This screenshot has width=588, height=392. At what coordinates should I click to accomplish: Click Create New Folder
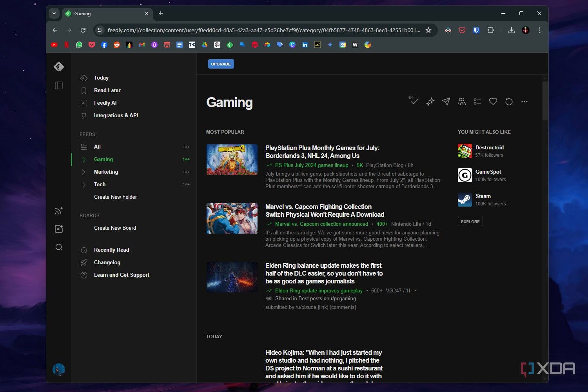click(115, 197)
